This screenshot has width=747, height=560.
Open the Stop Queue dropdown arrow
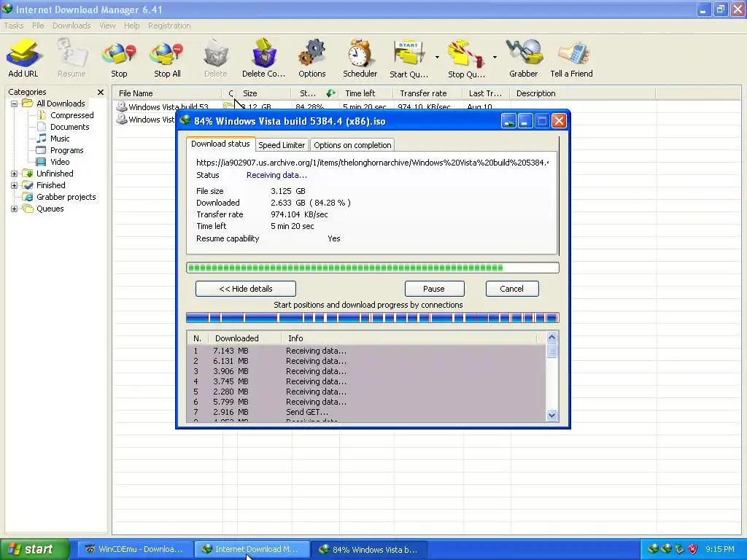pyautogui.click(x=495, y=58)
